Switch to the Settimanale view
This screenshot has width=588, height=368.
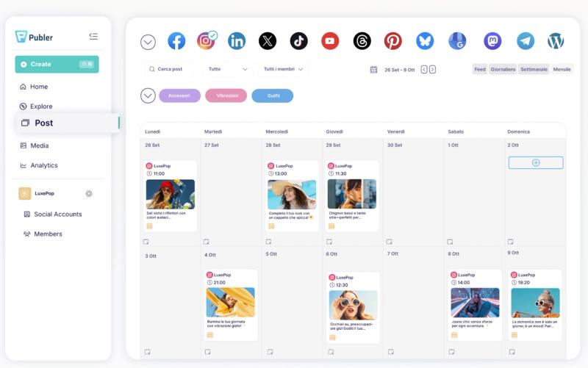click(534, 69)
